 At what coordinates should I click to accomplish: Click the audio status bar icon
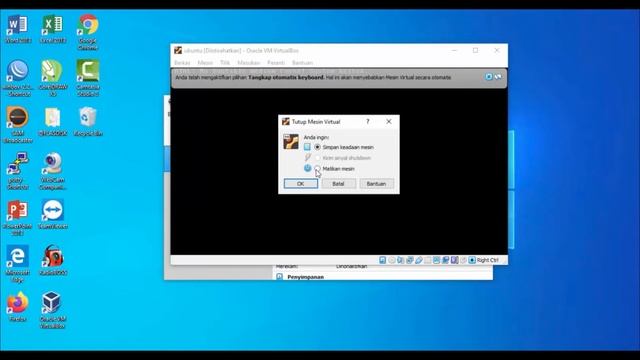(x=401, y=260)
